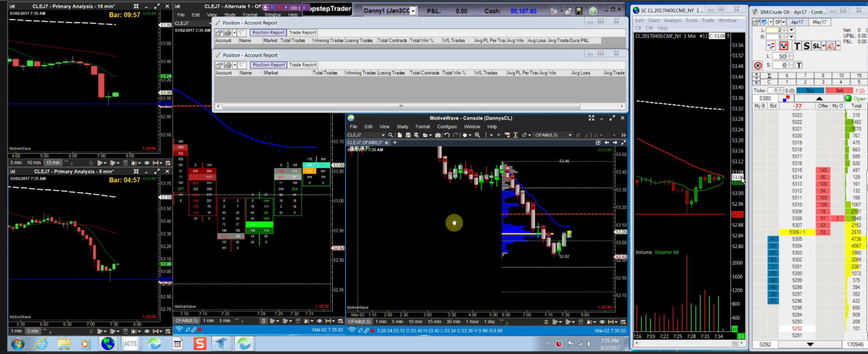
Task: Click the save disk icon in TopstepTrader bar
Action: [579, 11]
